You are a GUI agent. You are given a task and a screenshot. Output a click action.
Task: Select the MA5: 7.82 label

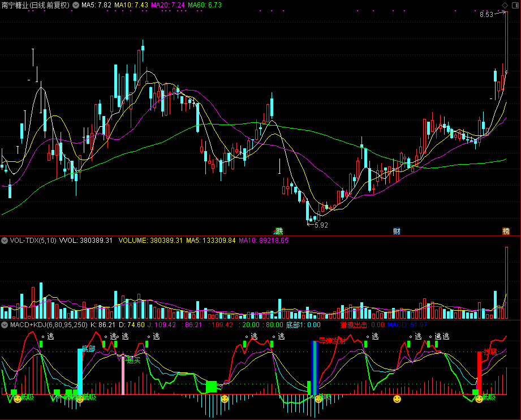[x=96, y=5]
